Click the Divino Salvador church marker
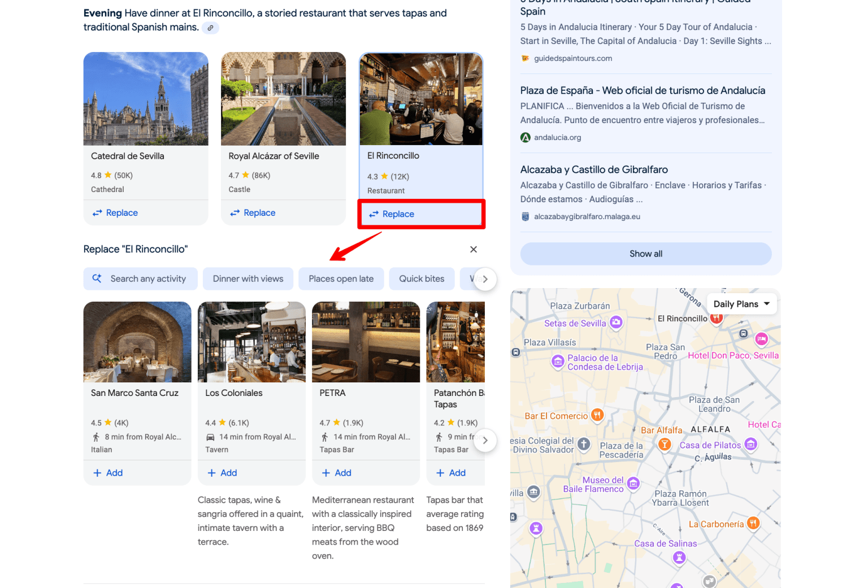The height and width of the screenshot is (588, 868). [x=584, y=445]
